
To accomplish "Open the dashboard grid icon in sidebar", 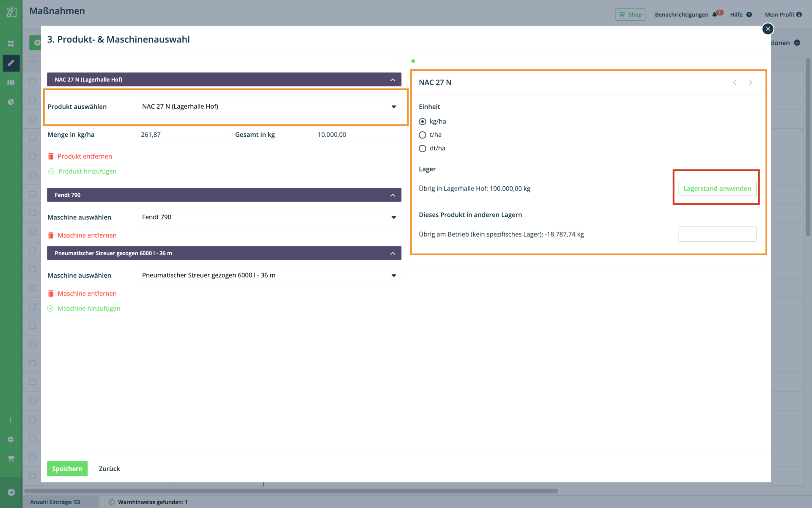I will [x=11, y=44].
